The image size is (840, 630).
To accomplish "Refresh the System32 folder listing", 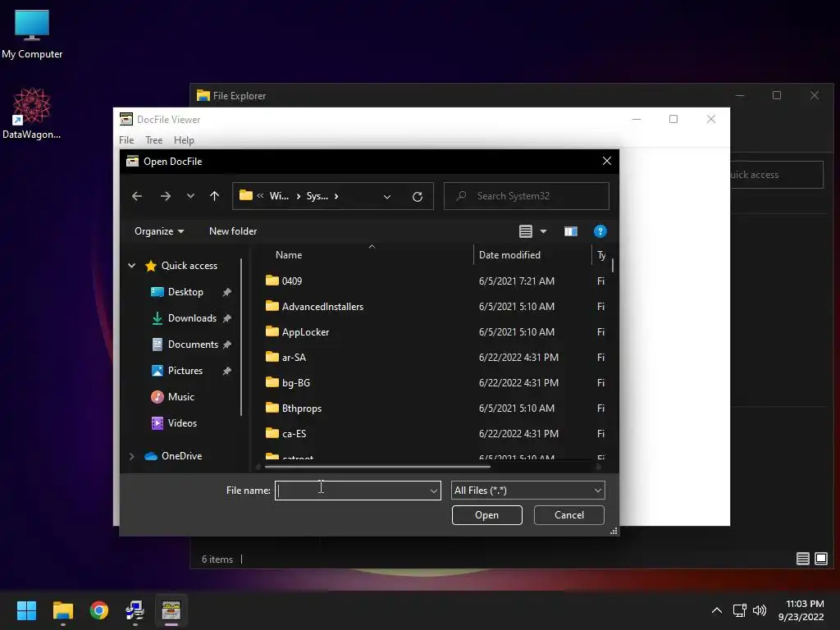I will 418,196.
